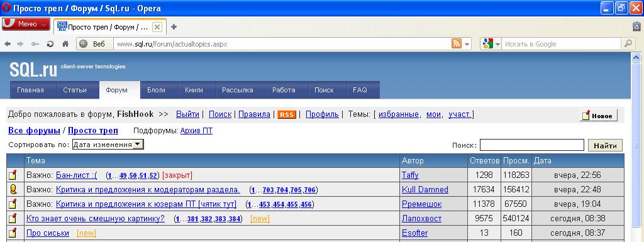
Task: Click the browser back arrow
Action: [8, 44]
